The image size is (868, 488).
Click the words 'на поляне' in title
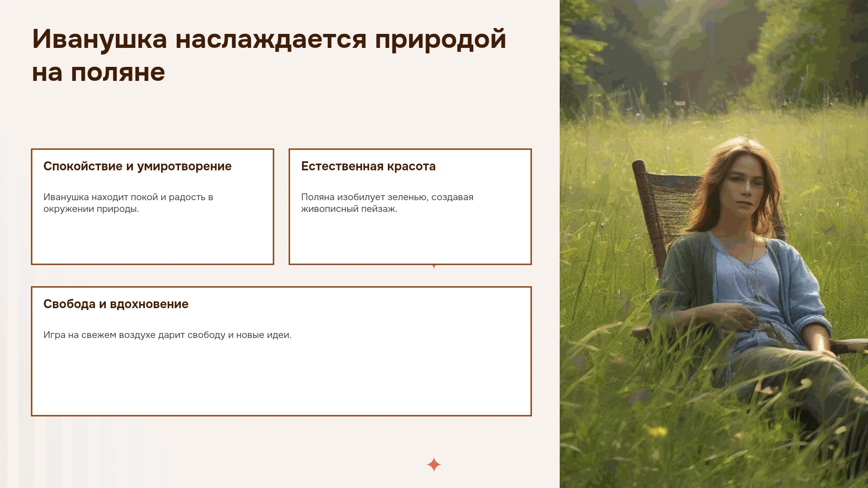[x=99, y=72]
